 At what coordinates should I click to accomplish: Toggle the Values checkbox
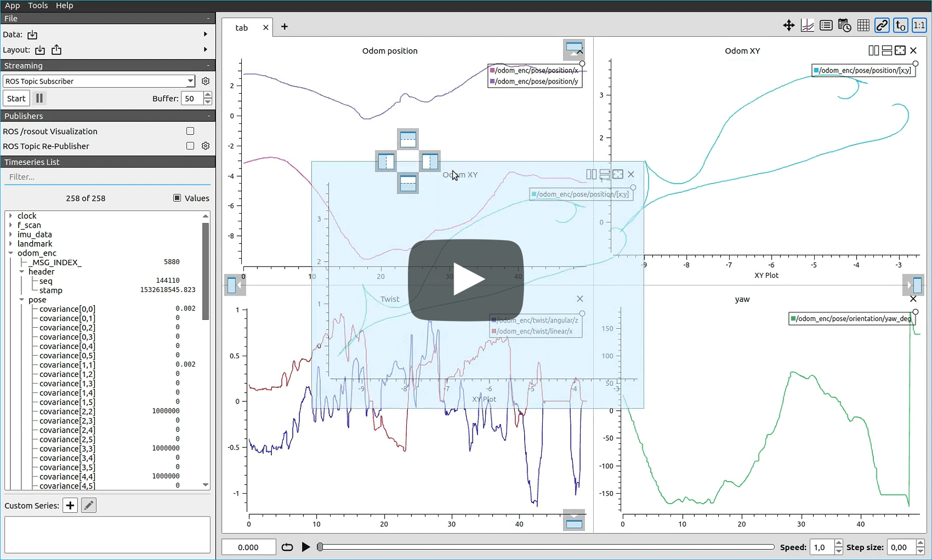click(x=177, y=198)
